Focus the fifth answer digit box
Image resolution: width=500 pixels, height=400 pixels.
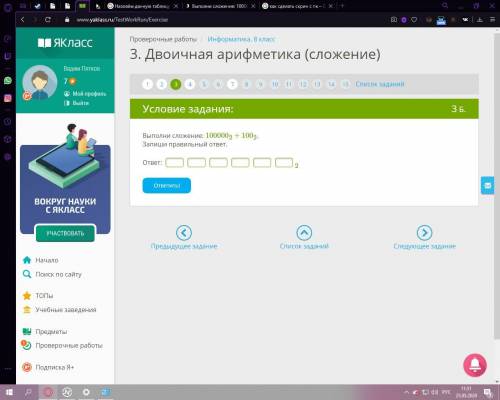tap(262, 163)
